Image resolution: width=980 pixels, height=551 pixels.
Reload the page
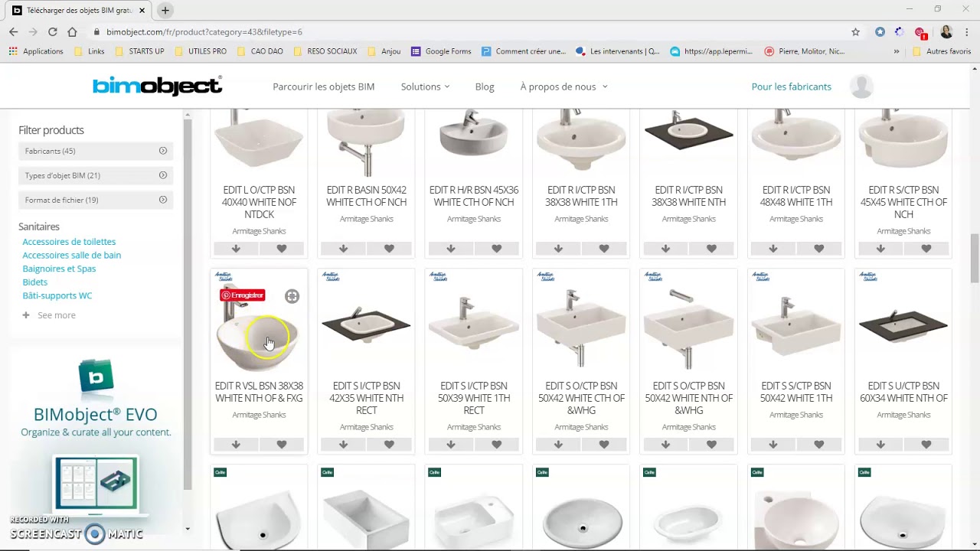52,31
